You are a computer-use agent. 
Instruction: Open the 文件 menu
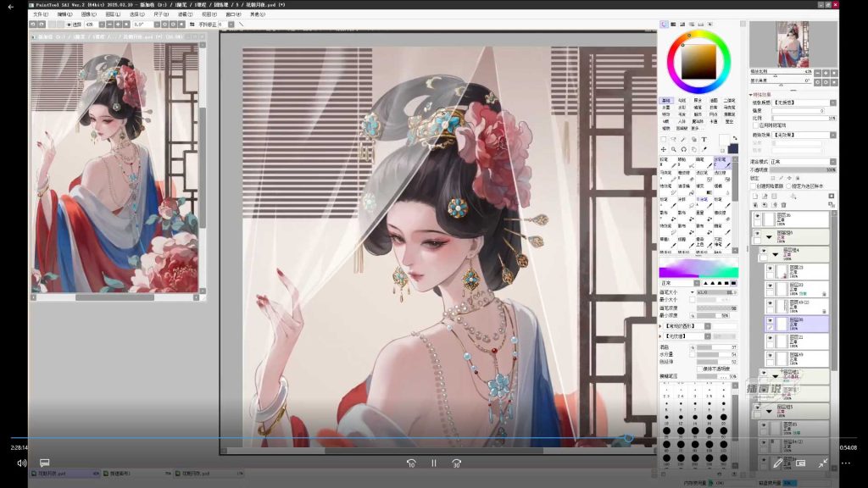[x=41, y=14]
